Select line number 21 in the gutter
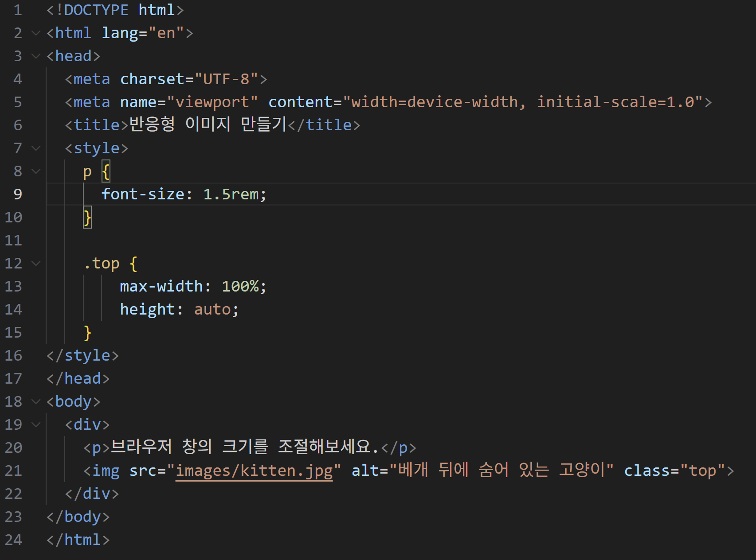The height and width of the screenshot is (560, 756). tap(13, 471)
